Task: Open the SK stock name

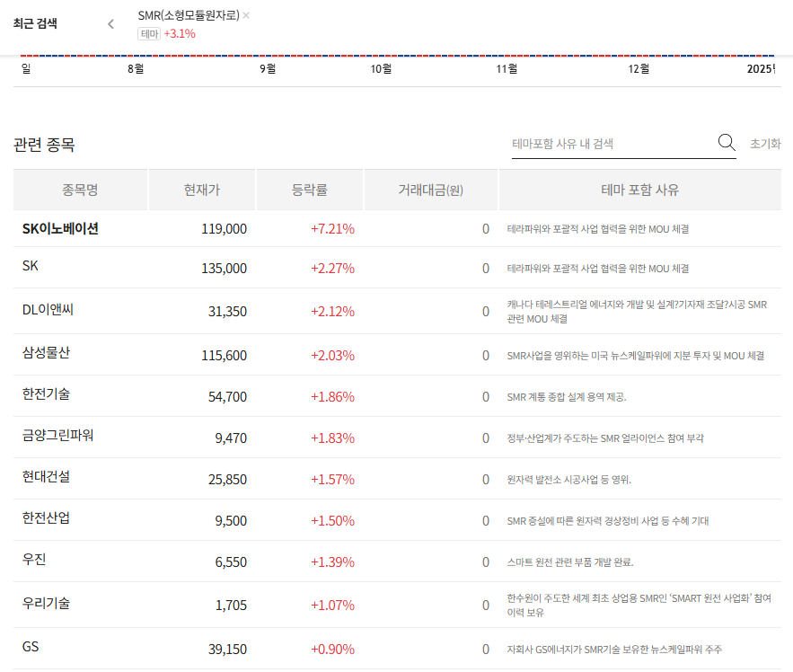Action: coord(31,266)
